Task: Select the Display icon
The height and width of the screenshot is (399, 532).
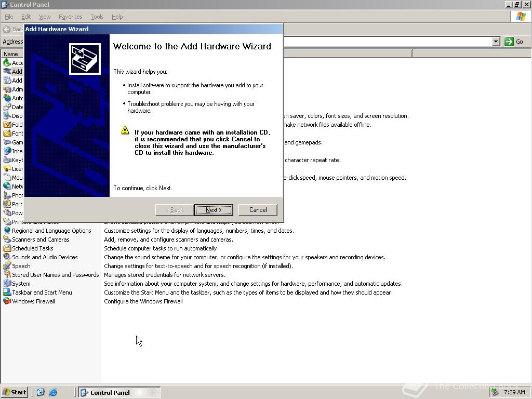Action: (x=7, y=115)
